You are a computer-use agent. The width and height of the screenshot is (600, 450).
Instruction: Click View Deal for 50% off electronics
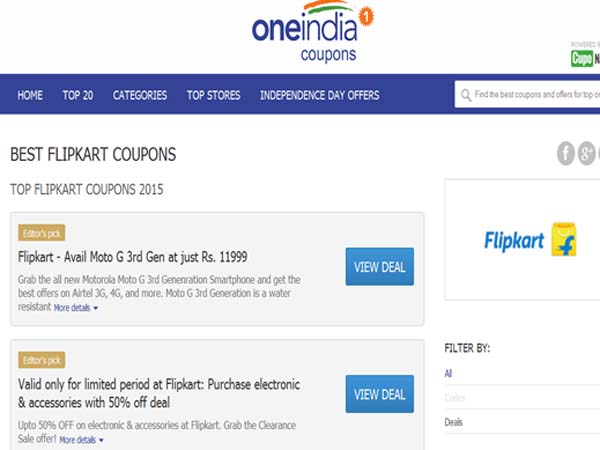[x=379, y=394]
